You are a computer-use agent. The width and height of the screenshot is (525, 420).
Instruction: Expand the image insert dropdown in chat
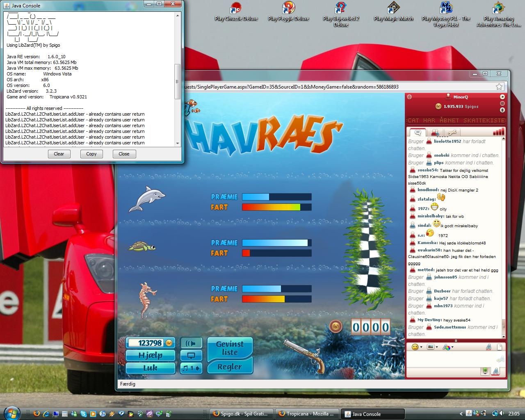coord(432,347)
